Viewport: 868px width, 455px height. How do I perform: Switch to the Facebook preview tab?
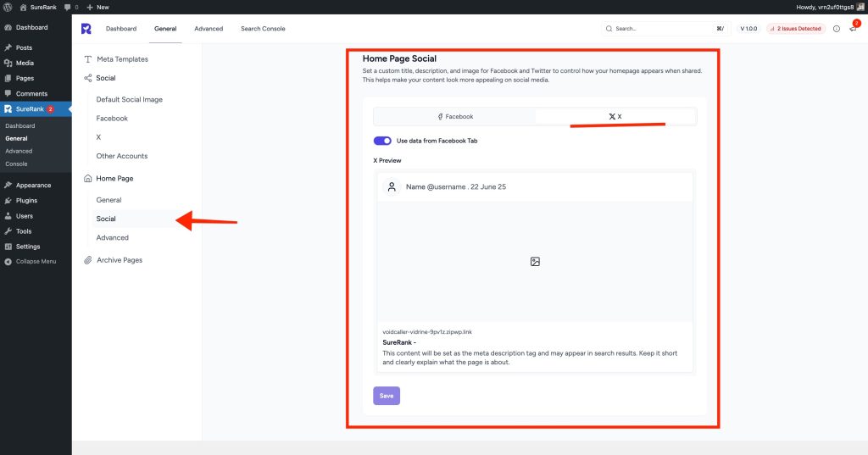point(455,117)
